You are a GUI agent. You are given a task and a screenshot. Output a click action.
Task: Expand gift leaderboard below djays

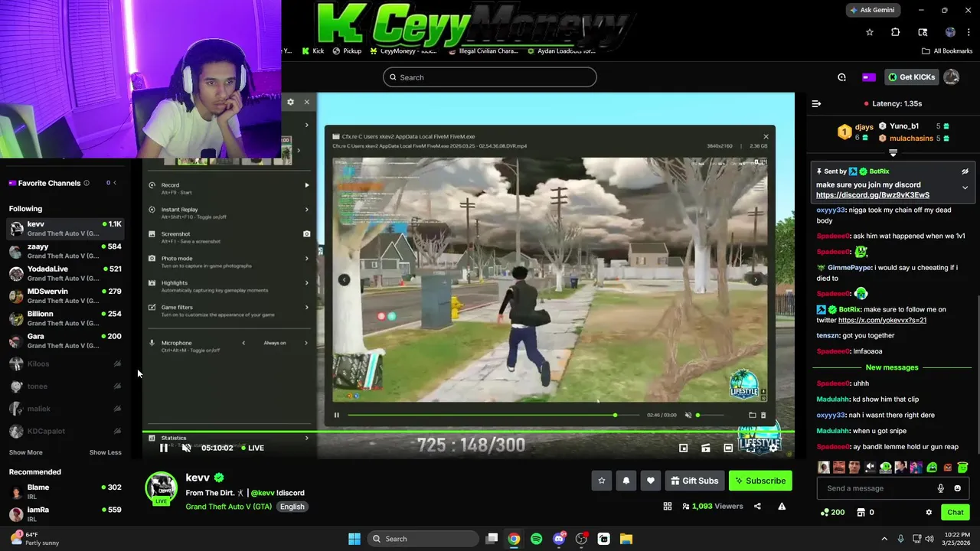click(893, 153)
